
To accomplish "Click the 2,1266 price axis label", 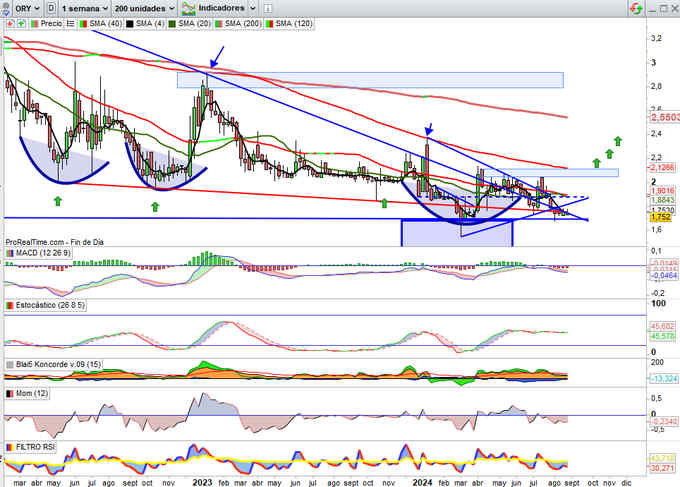I will click(x=662, y=167).
